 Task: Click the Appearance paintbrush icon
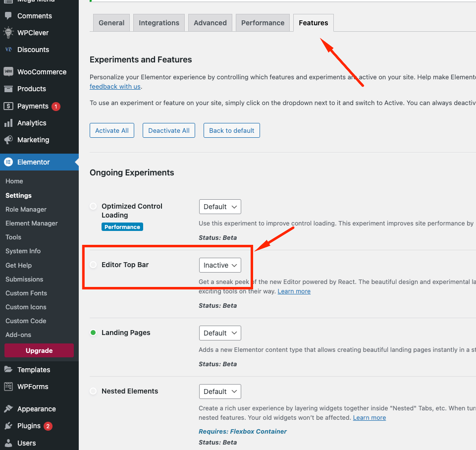point(8,409)
